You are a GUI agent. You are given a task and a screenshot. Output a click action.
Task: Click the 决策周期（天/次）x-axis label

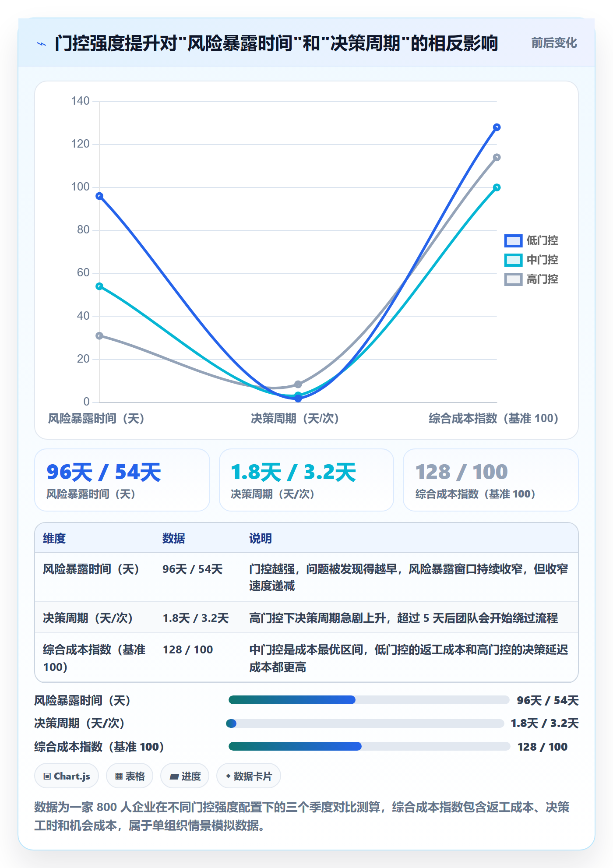tap(295, 418)
